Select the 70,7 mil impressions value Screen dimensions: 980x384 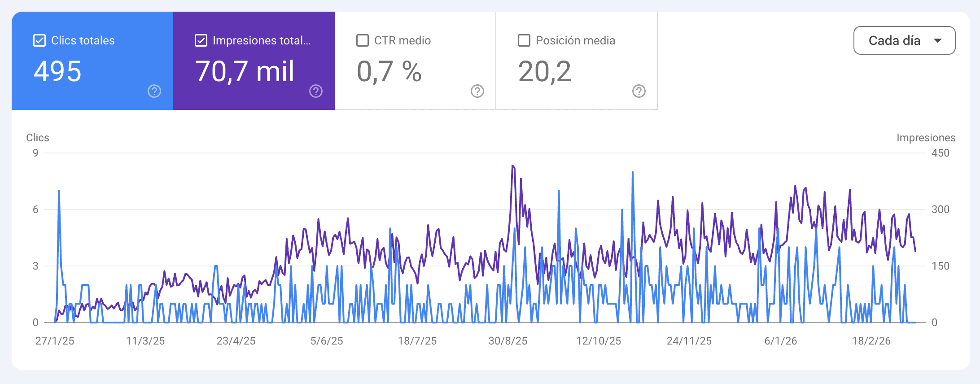[x=245, y=71]
